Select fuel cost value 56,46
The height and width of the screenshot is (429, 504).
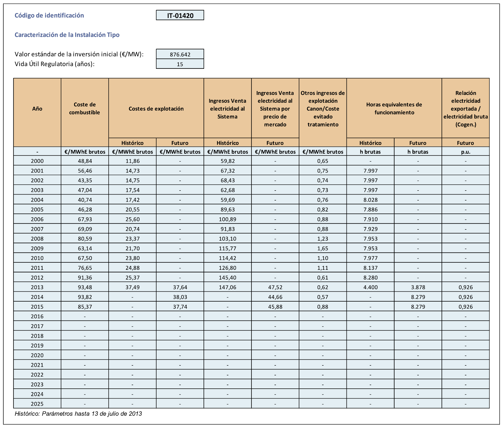[x=85, y=170]
